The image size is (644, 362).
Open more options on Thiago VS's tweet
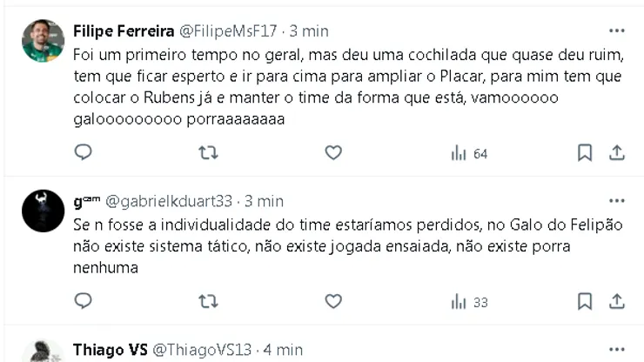(x=617, y=350)
